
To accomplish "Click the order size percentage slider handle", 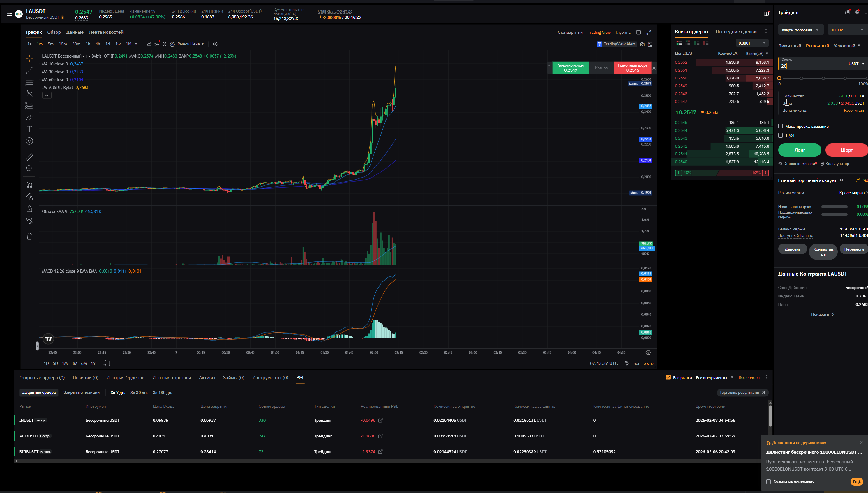I will pos(779,78).
